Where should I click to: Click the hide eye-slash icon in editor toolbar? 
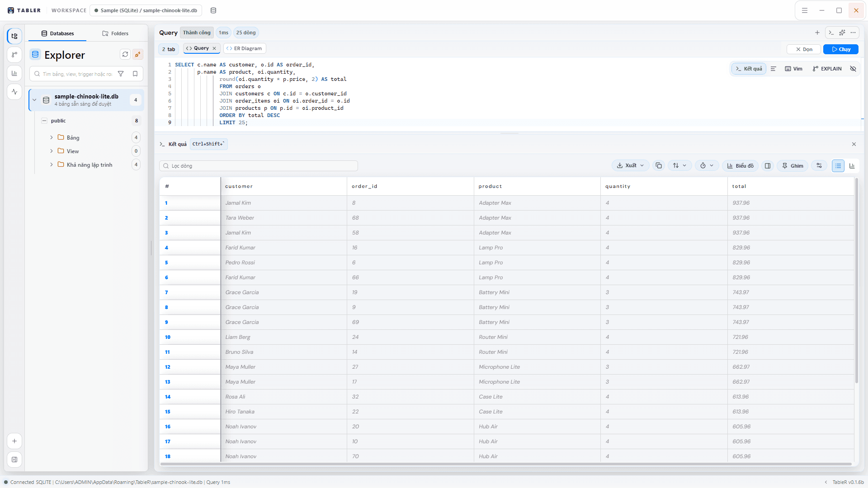853,69
